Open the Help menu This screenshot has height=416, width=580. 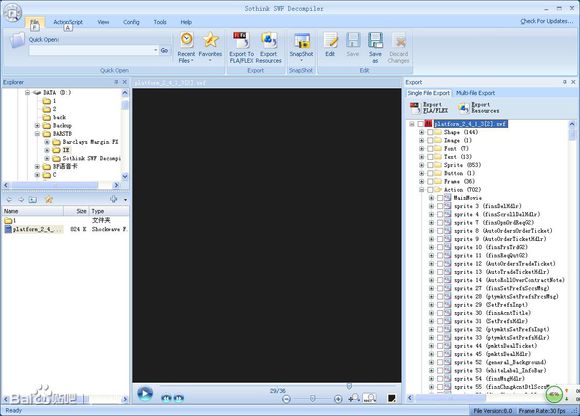[x=186, y=22]
